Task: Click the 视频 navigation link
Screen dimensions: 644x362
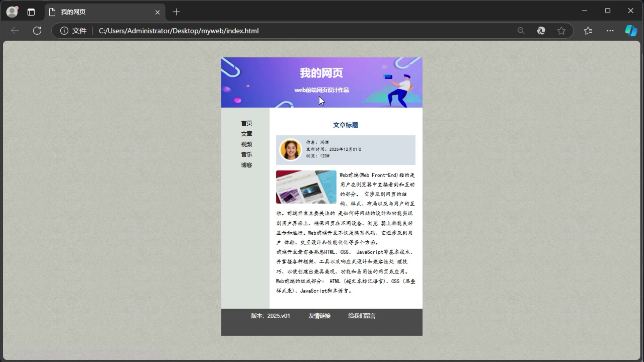Action: coord(247,144)
